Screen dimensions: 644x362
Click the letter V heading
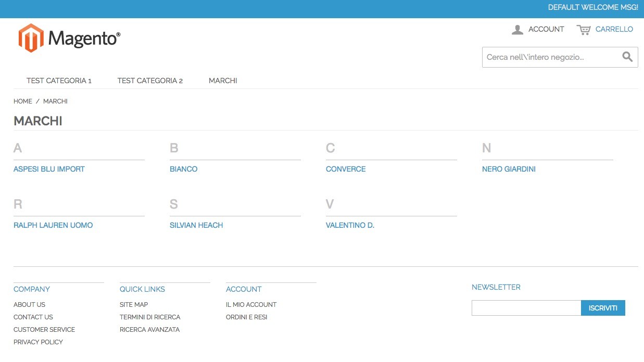pyautogui.click(x=330, y=204)
